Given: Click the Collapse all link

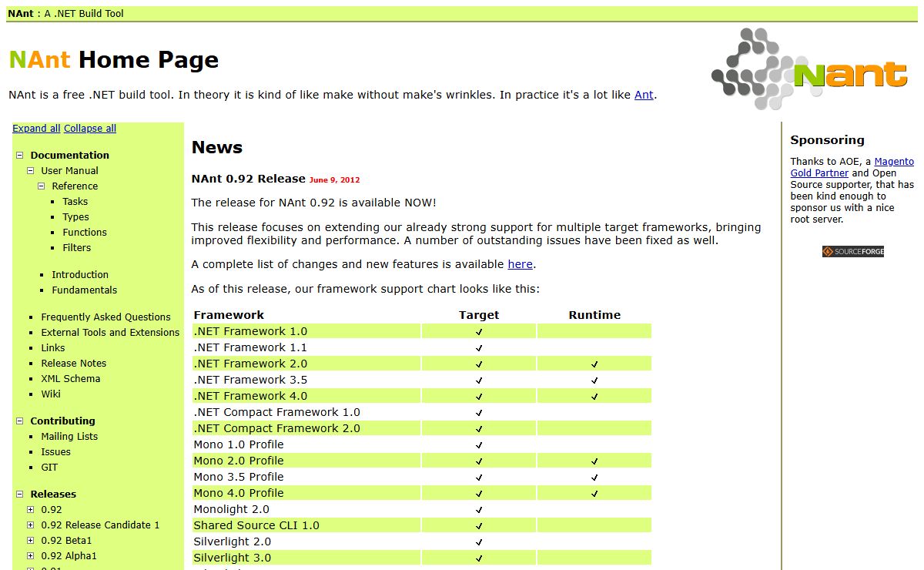Looking at the screenshot, I should click(x=90, y=129).
